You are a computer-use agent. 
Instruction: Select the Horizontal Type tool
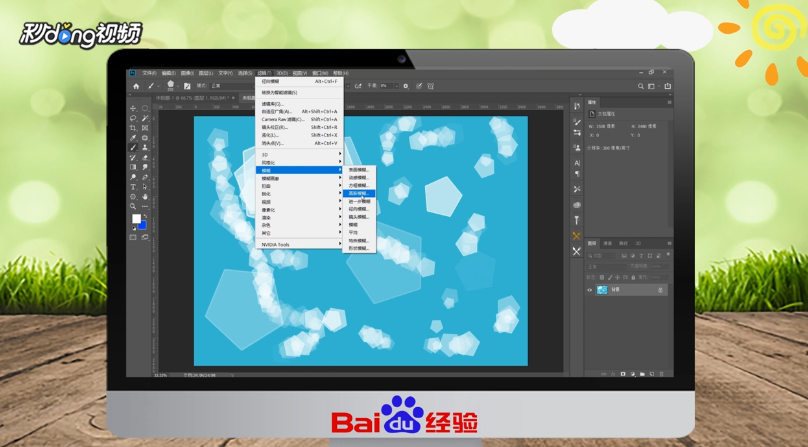[133, 187]
